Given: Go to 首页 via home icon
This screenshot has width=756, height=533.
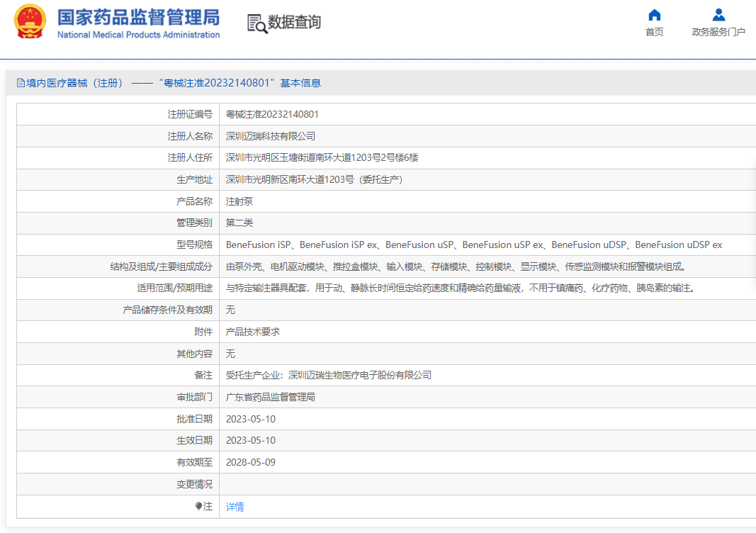Looking at the screenshot, I should click(654, 15).
